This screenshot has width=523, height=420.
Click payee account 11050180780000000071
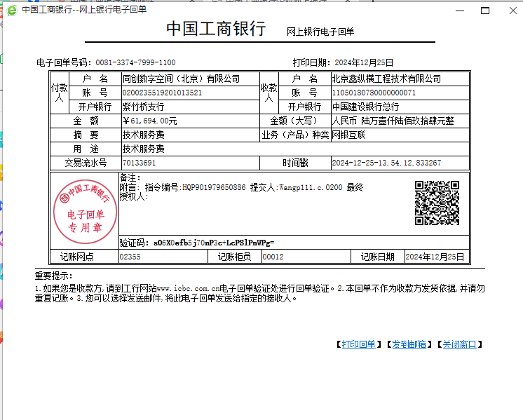374,93
